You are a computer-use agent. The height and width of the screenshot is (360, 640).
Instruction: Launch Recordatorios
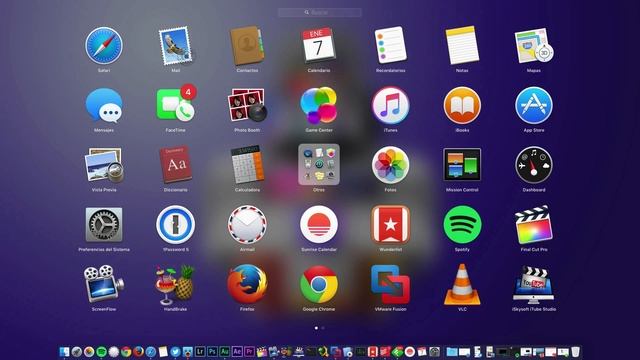point(391,45)
